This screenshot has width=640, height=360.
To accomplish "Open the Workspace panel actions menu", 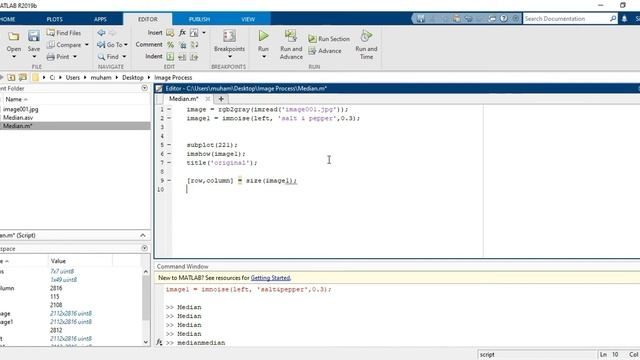I will 144,248.
